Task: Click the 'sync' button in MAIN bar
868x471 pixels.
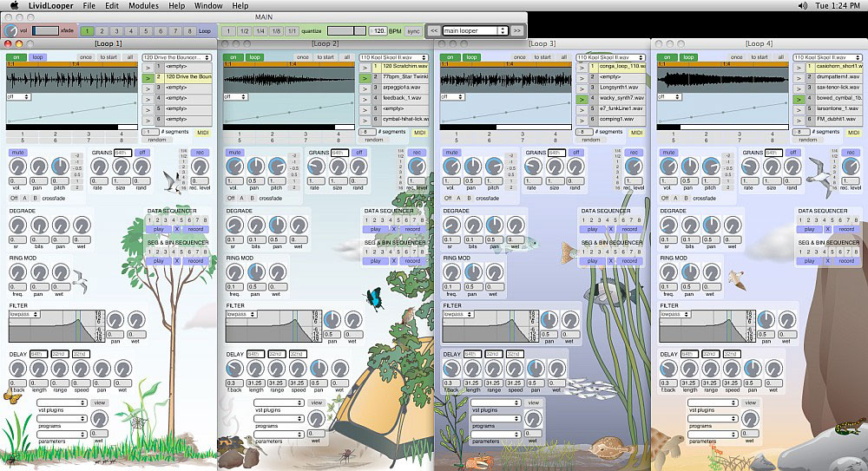Action: pos(413,30)
